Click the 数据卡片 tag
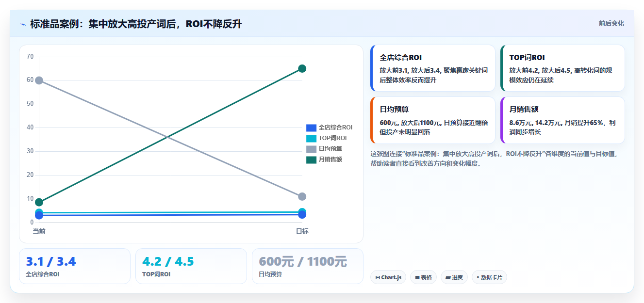Viewport: 644px width, 303px height. click(x=489, y=277)
